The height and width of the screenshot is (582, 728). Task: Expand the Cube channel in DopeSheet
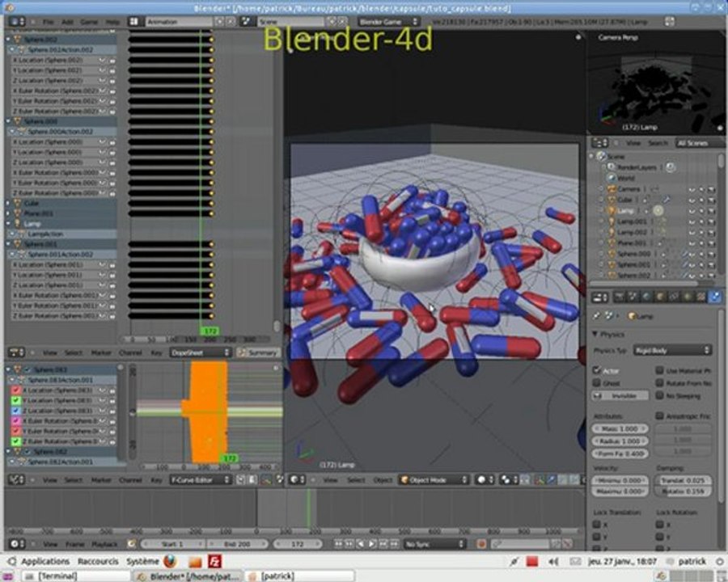(8, 203)
